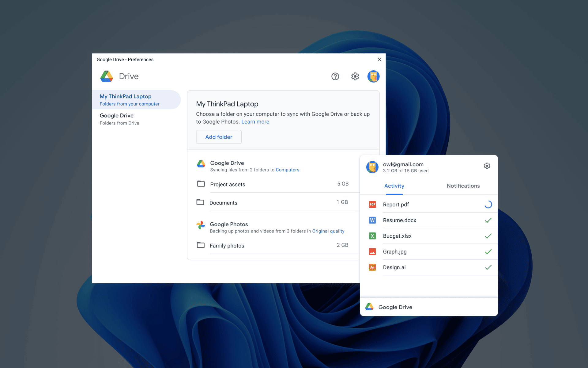Viewport: 588px width, 368px height.
Task: Click the syncing spinner for Report.pdf
Action: (488, 205)
